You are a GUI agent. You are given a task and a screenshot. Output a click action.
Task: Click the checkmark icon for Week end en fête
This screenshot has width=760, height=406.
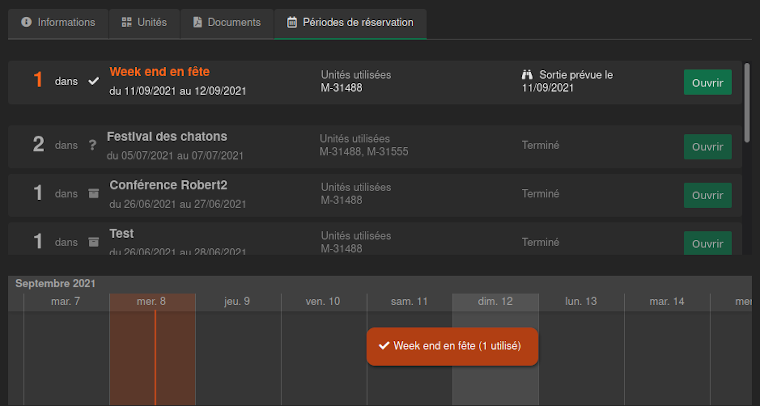(94, 81)
